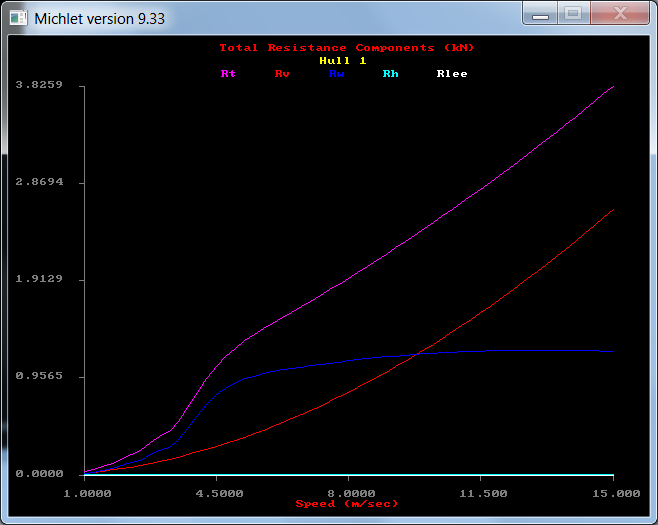This screenshot has height=525, width=658.
Task: Click the 3.8259 y-axis maximum value
Action: (x=39, y=85)
